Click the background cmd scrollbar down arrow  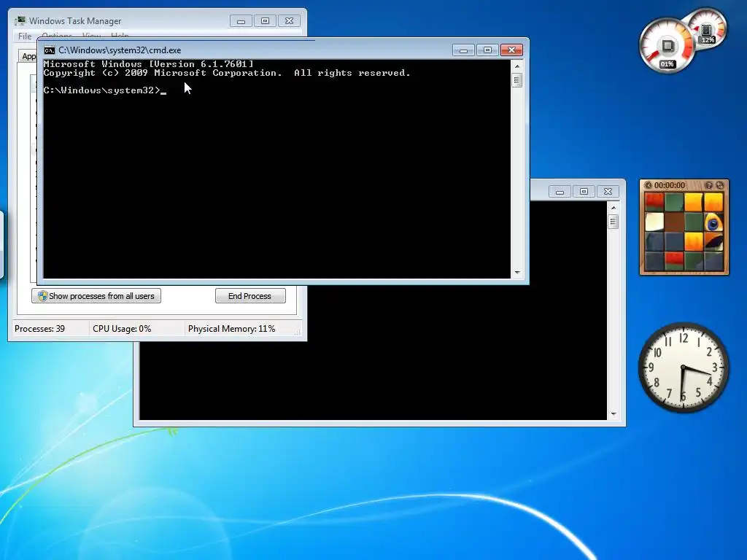[x=614, y=414]
